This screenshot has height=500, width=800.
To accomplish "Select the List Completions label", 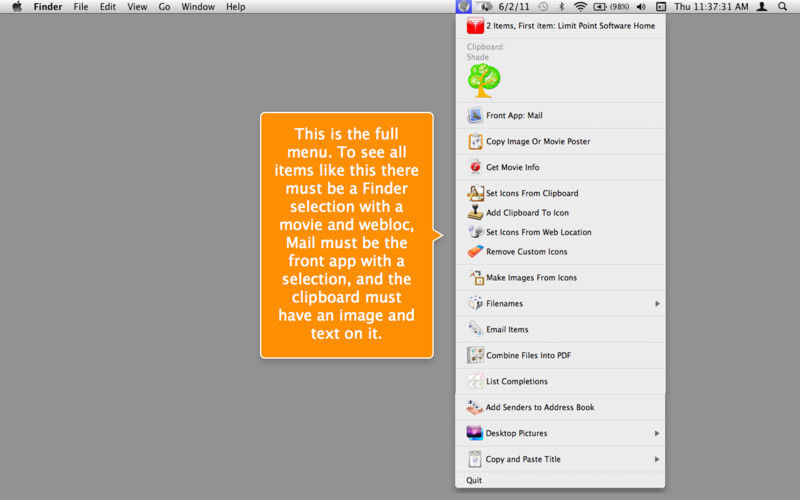I will point(517,381).
